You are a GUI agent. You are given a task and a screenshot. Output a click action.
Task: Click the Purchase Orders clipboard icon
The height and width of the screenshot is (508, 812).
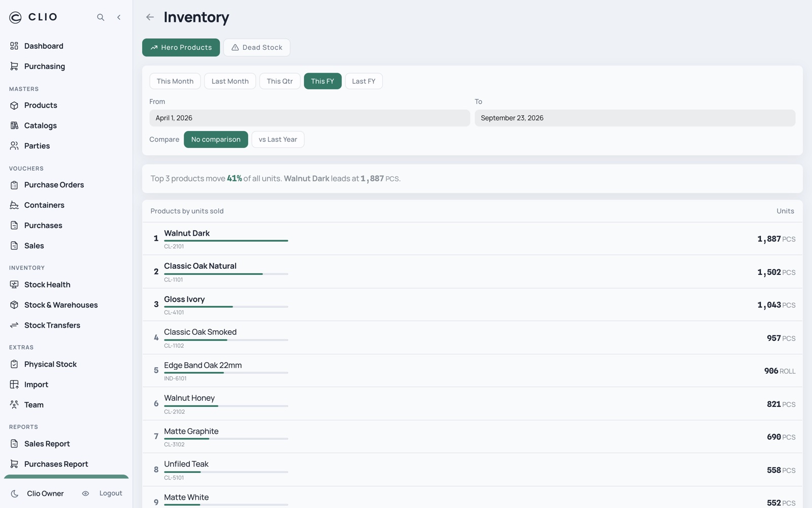(14, 185)
